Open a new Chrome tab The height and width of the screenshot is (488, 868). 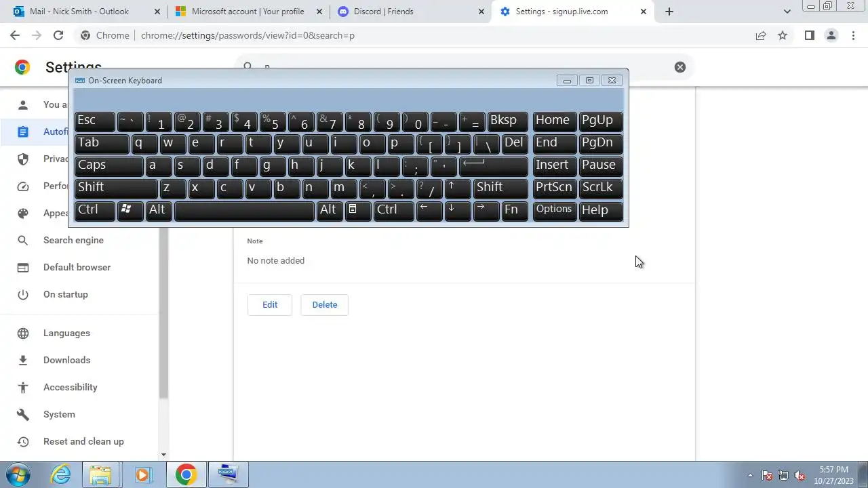coord(669,12)
